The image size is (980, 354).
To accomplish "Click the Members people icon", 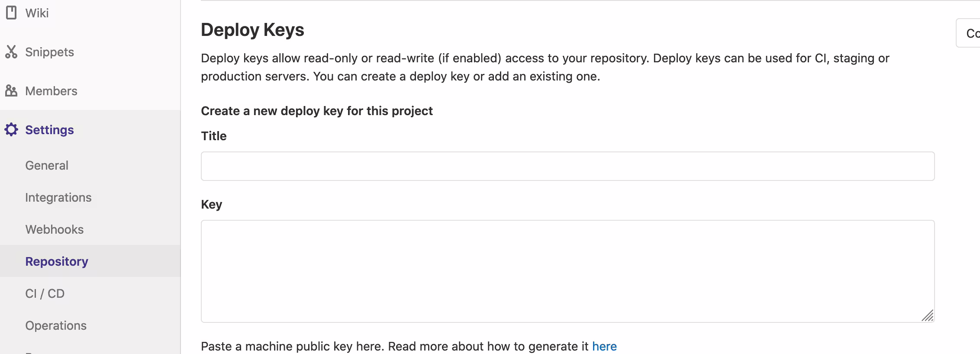I will coord(11,90).
